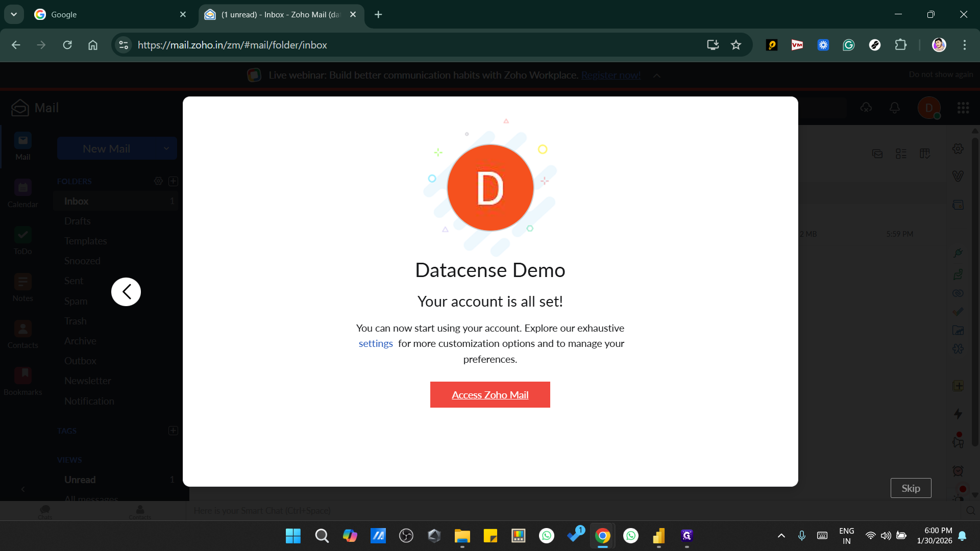
Task: Click the Skip button
Action: (911, 488)
